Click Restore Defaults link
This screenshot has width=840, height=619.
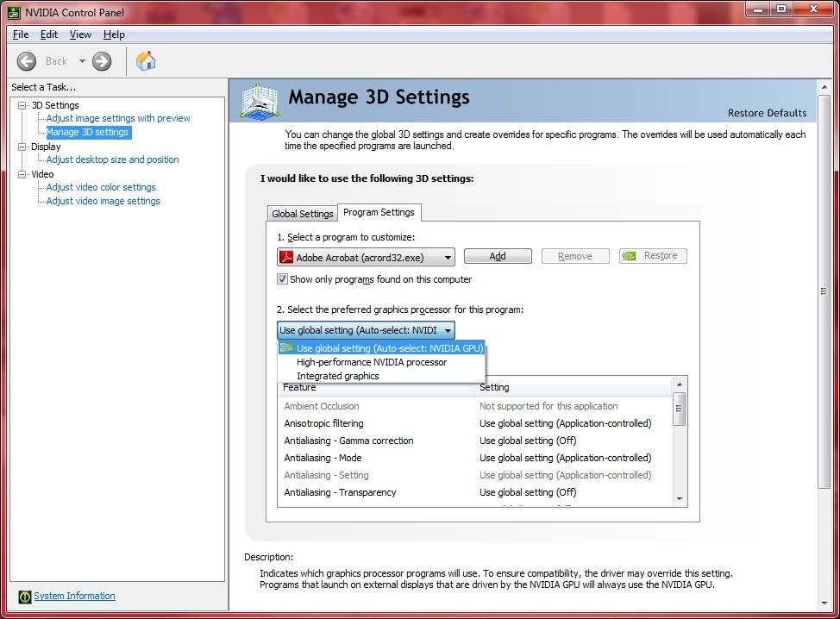click(x=768, y=113)
